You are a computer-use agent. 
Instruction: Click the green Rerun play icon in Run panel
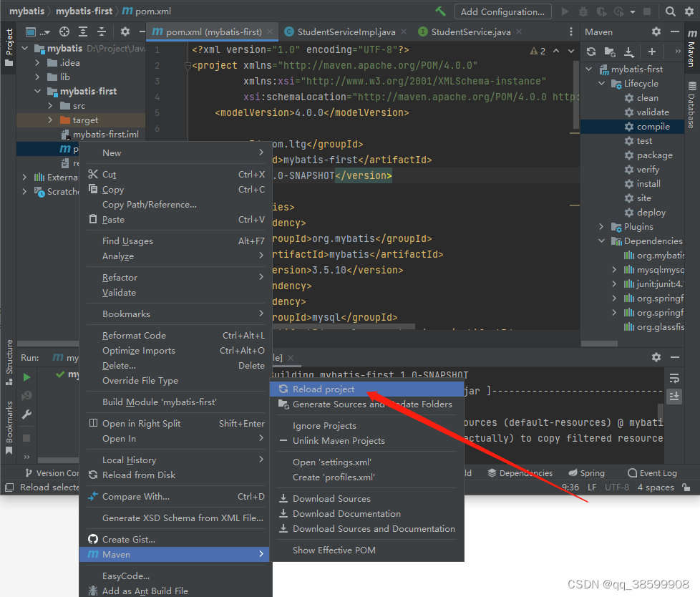[x=25, y=376]
